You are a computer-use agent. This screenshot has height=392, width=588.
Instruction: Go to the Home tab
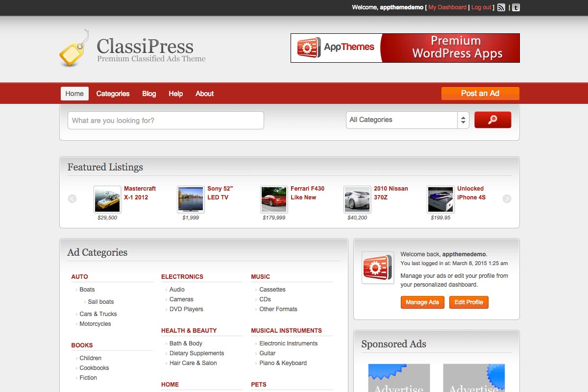[74, 94]
